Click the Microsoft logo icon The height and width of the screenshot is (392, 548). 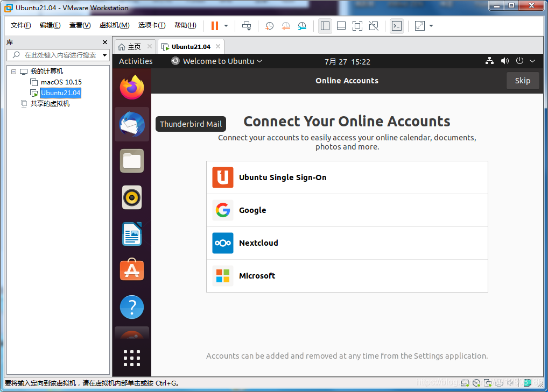223,276
